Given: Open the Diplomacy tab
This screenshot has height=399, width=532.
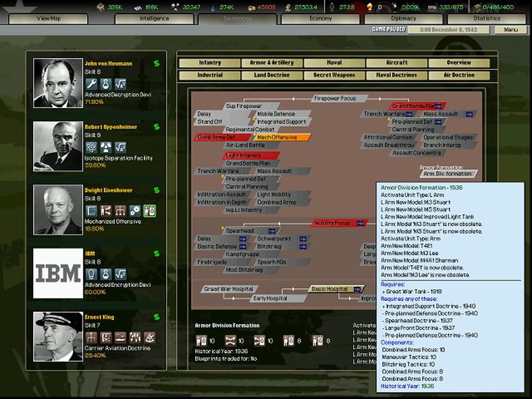Looking at the screenshot, I should click(x=403, y=18).
